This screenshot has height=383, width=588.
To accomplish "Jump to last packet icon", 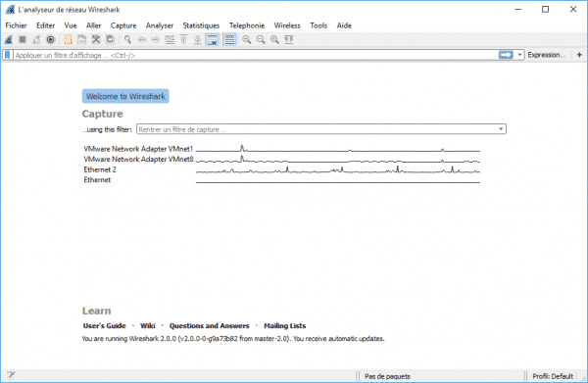I will [x=197, y=40].
